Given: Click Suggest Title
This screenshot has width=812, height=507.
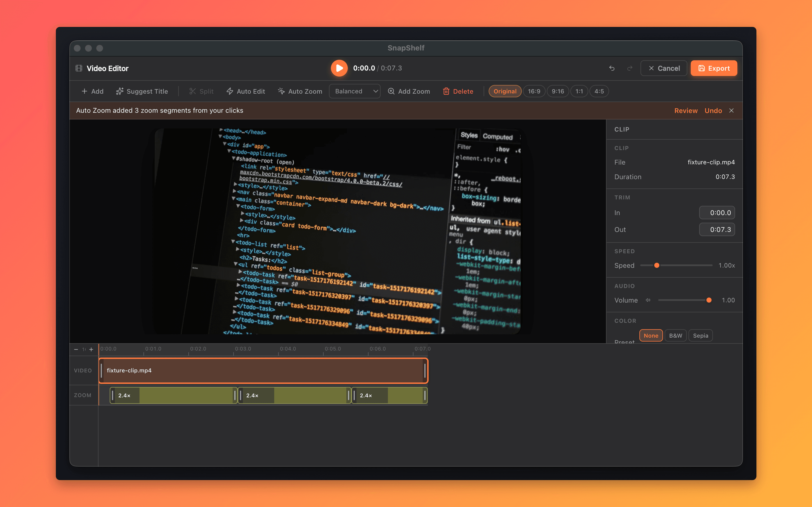Looking at the screenshot, I should (x=141, y=91).
